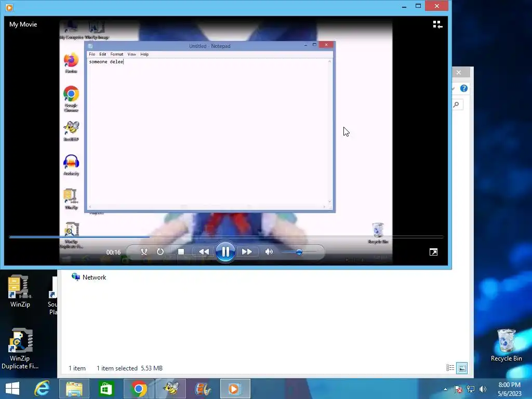Open the WinZip desktop shortcut
The image size is (532, 399).
(20, 291)
